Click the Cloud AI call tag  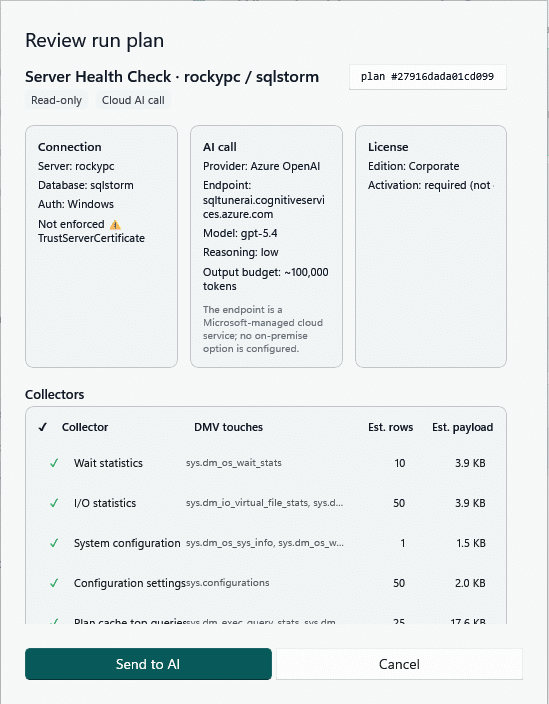pyautogui.click(x=133, y=100)
